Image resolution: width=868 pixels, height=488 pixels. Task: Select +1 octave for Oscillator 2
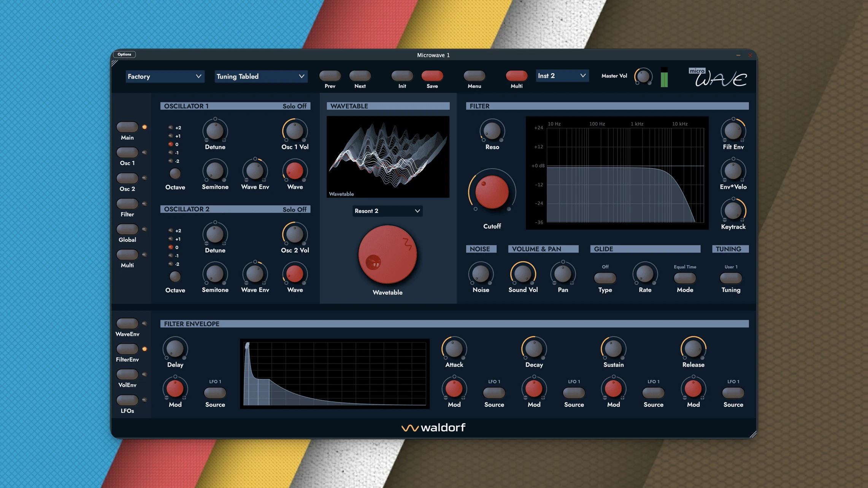point(171,239)
